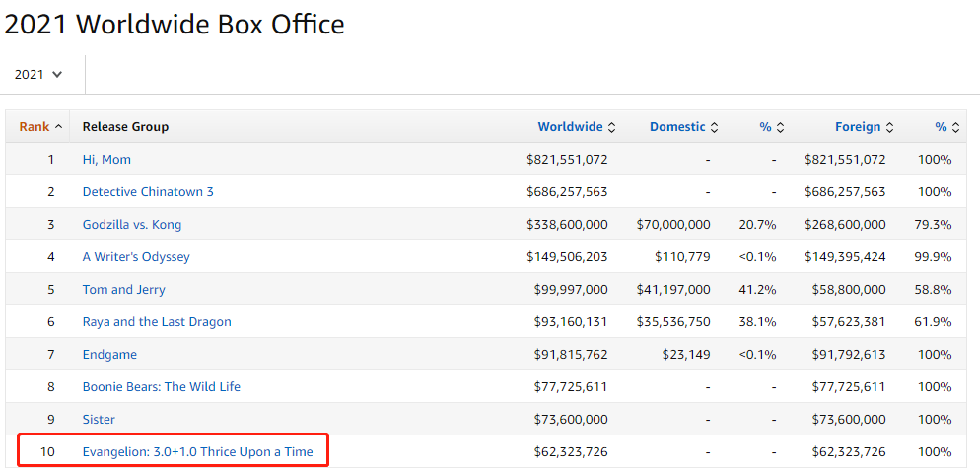Viewport: 980px width, 468px height.
Task: Click Hi, Mom worldwide gross $821,551,072
Action: click(x=567, y=160)
